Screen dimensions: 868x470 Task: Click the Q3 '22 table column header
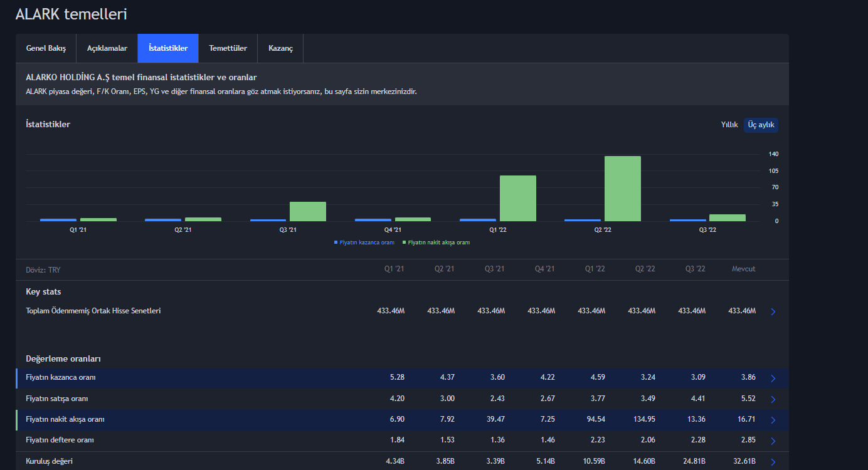pyautogui.click(x=696, y=269)
